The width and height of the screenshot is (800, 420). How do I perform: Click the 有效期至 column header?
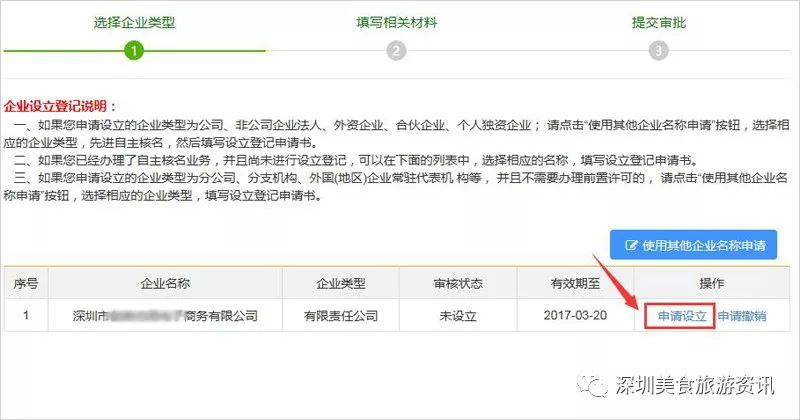coord(575,283)
